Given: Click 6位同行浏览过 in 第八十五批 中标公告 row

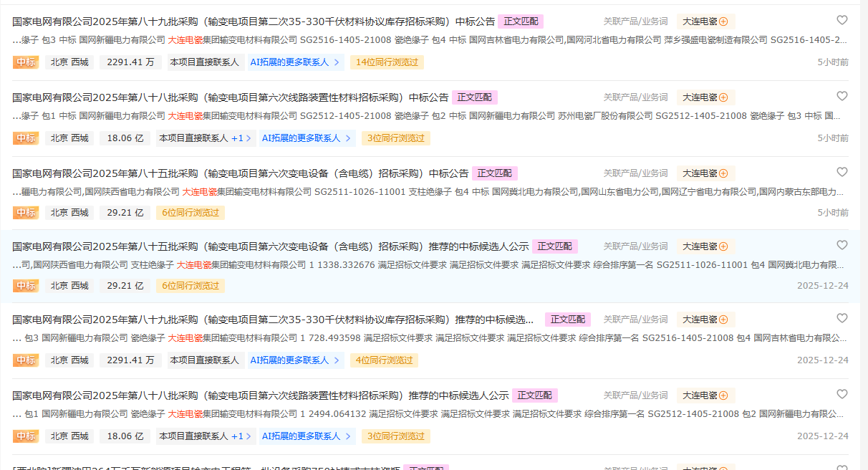Looking at the screenshot, I should pyautogui.click(x=191, y=213).
